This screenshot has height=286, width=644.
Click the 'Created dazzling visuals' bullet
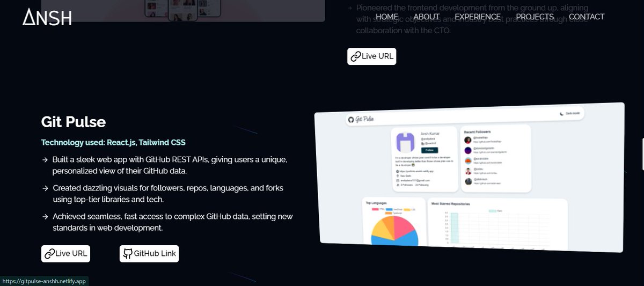click(x=163, y=194)
